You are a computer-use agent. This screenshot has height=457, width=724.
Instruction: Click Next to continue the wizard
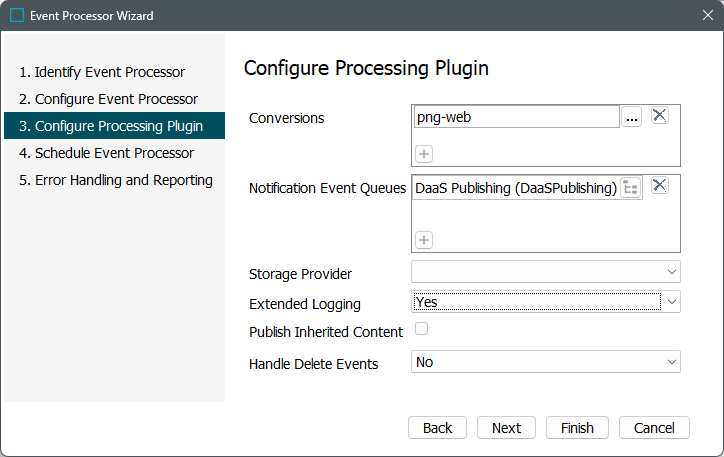tap(506, 428)
